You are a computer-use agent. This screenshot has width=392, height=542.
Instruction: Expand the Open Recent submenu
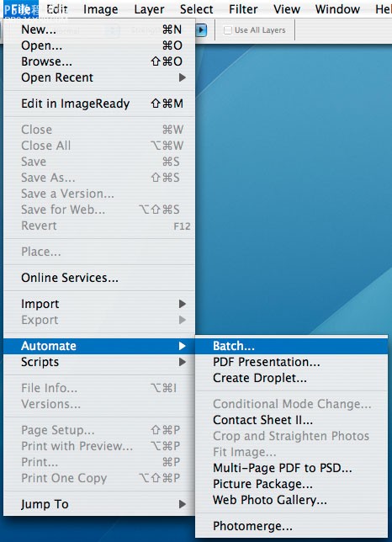(x=99, y=77)
